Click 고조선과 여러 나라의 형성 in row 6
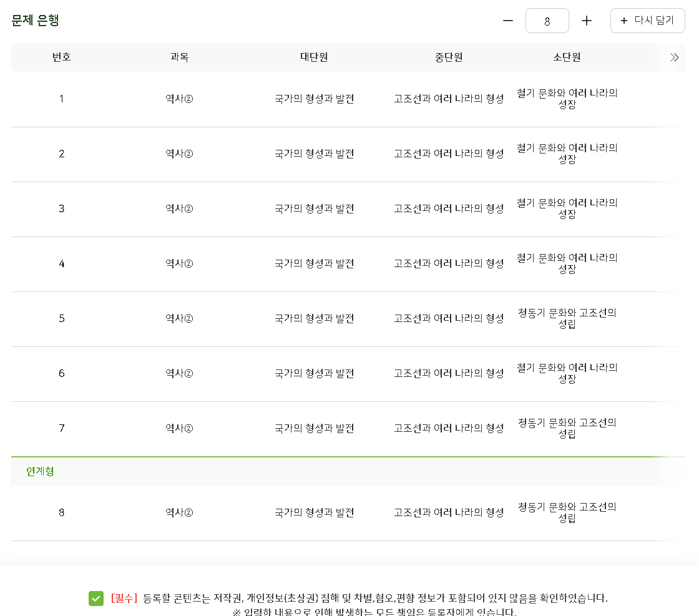Screen dimensions: 699x616 [x=449, y=373]
